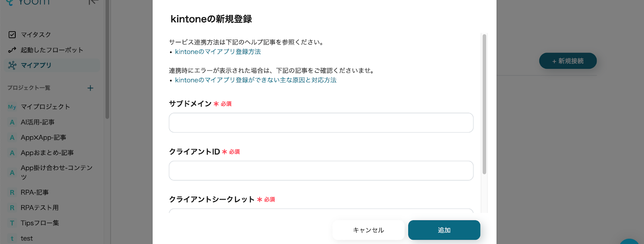Click the Yoom logo
The width and height of the screenshot is (644, 244).
click(28, 2)
